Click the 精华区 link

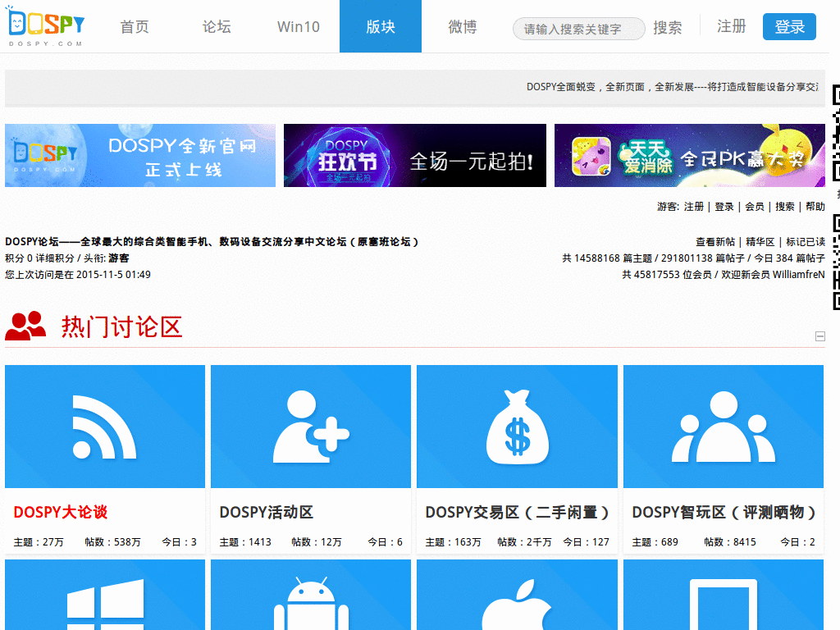(x=760, y=242)
